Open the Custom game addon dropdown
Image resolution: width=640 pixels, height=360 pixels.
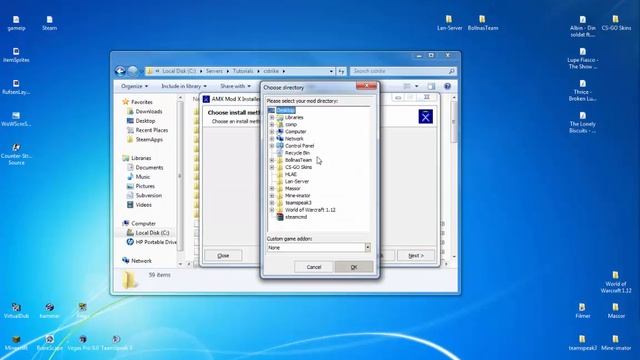(367, 247)
